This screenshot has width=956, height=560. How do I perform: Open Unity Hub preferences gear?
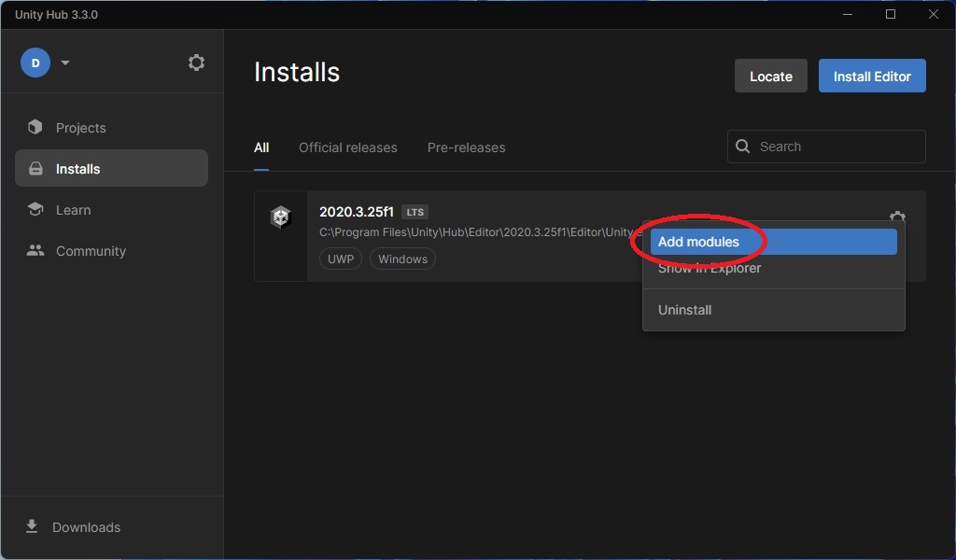click(196, 63)
